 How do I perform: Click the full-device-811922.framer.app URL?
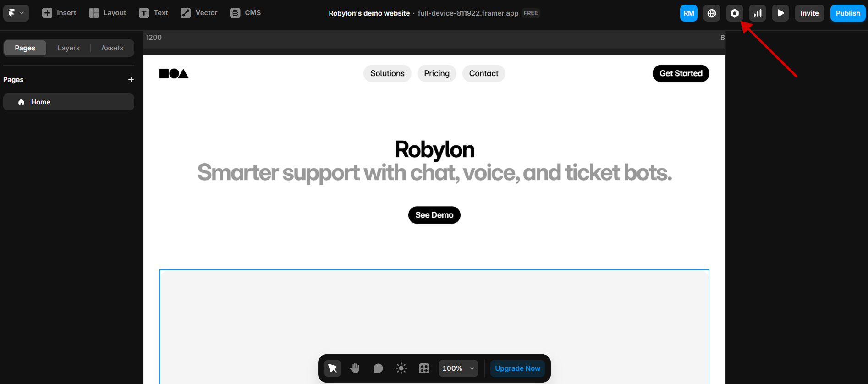click(x=468, y=13)
